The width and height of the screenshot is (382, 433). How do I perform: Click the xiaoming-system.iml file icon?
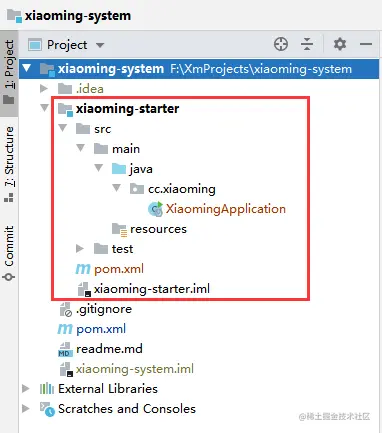pos(66,369)
